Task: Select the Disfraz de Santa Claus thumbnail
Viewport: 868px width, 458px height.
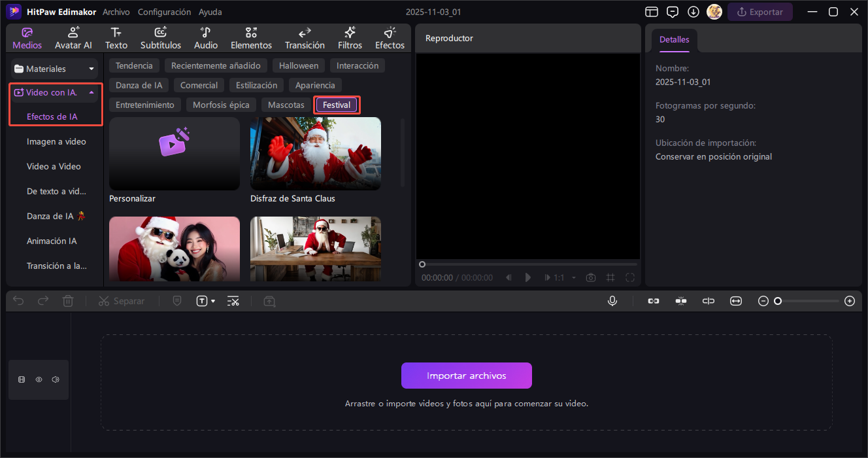Action: click(x=315, y=154)
